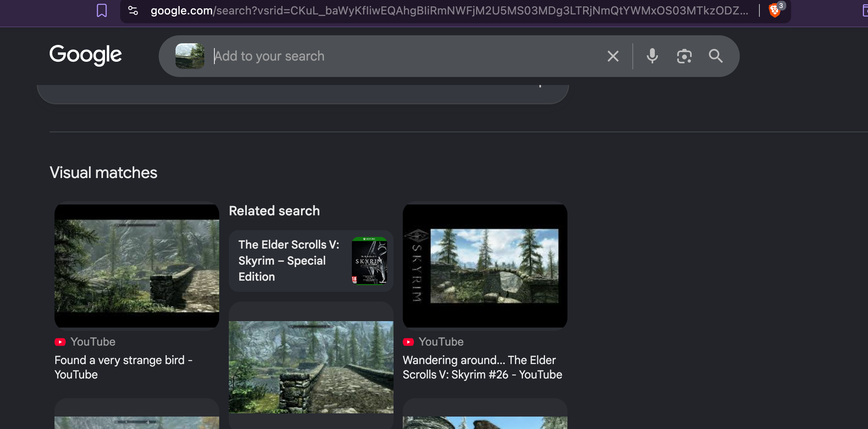Open the Brave Shields lion icon
Viewport: 868px width, 429px height.
tap(775, 10)
